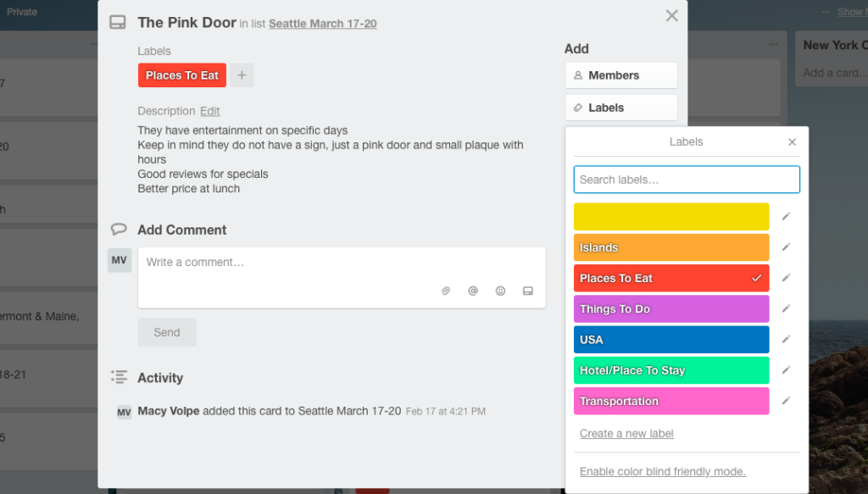Click the Write a comment text area
This screenshot has height=494, width=868.
(x=342, y=278)
